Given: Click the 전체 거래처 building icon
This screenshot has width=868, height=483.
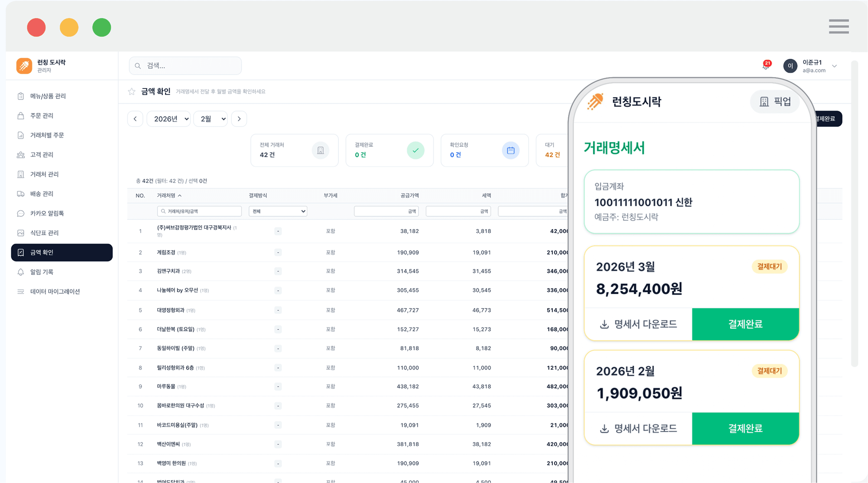Looking at the screenshot, I should click(320, 150).
